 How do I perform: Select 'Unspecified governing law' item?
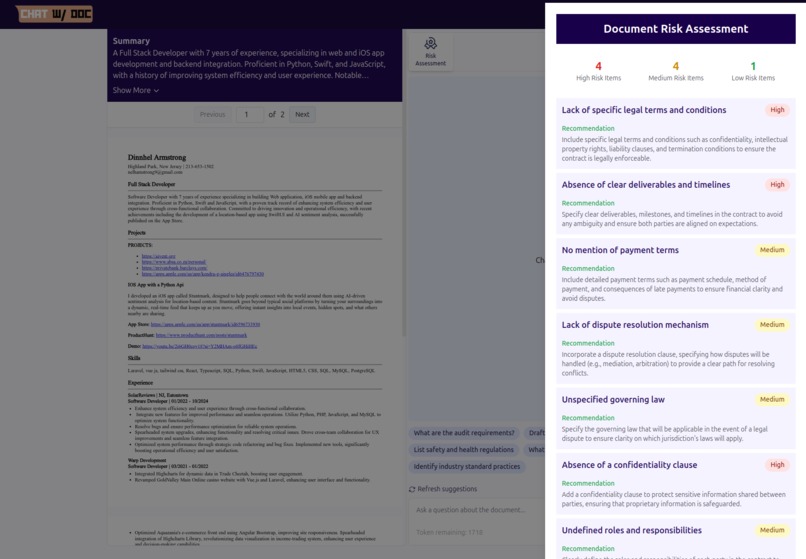coord(613,400)
